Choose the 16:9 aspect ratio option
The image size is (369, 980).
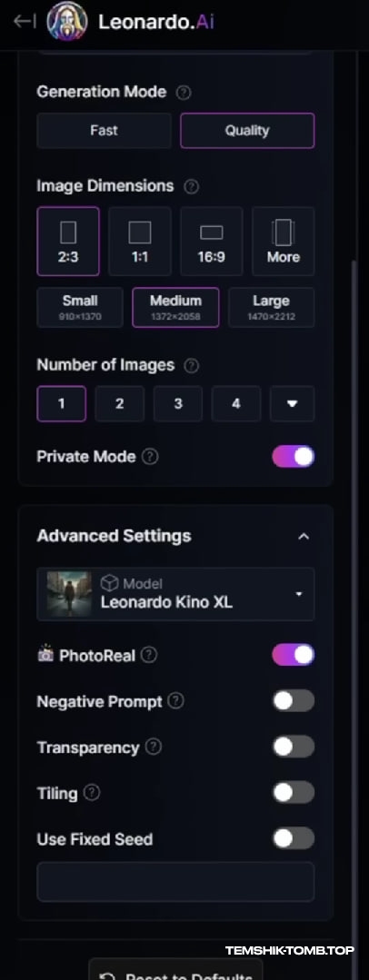(212, 242)
